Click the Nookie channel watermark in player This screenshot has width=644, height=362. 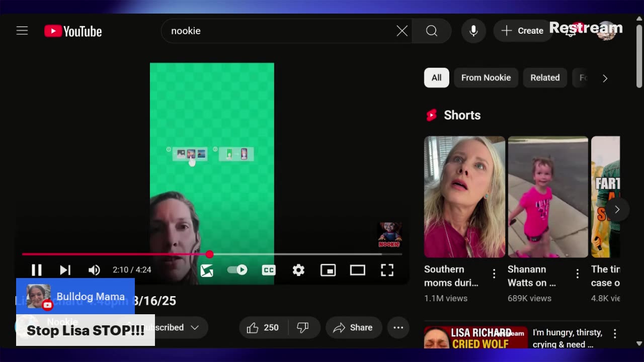click(x=389, y=235)
